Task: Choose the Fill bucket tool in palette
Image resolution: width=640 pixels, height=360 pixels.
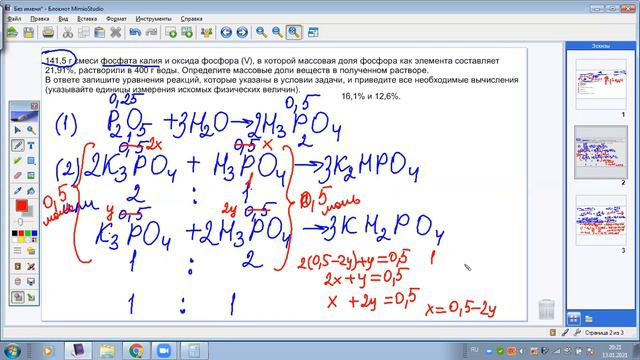Action: click(31, 191)
